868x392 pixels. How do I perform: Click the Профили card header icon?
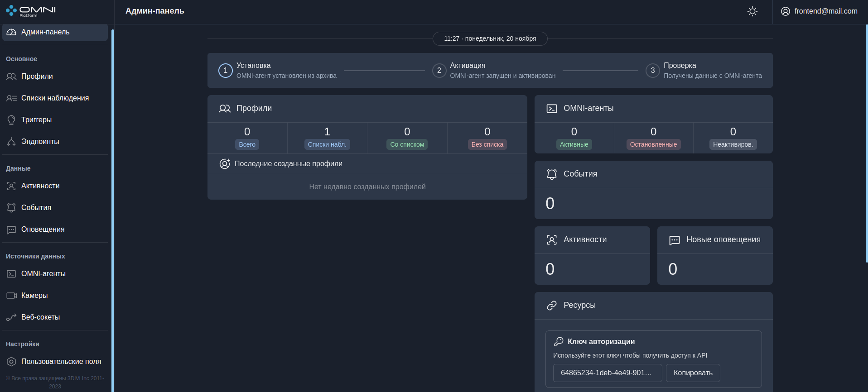tap(225, 109)
